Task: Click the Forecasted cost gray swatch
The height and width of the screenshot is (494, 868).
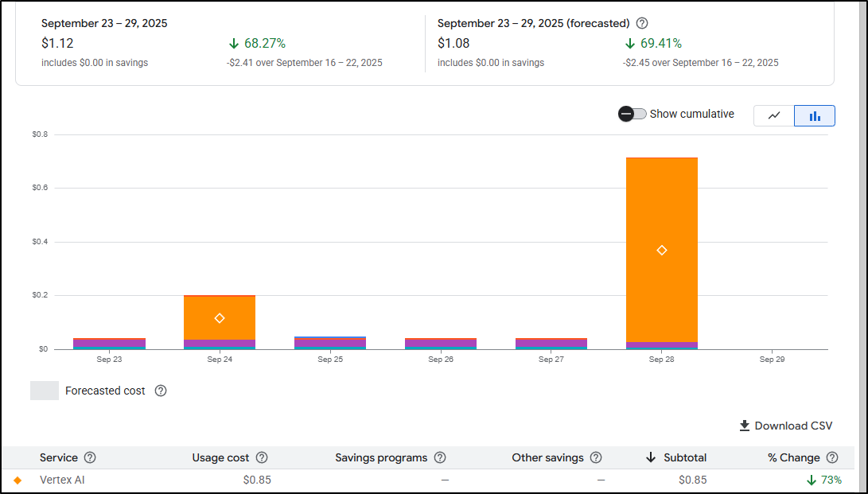Action: (45, 391)
